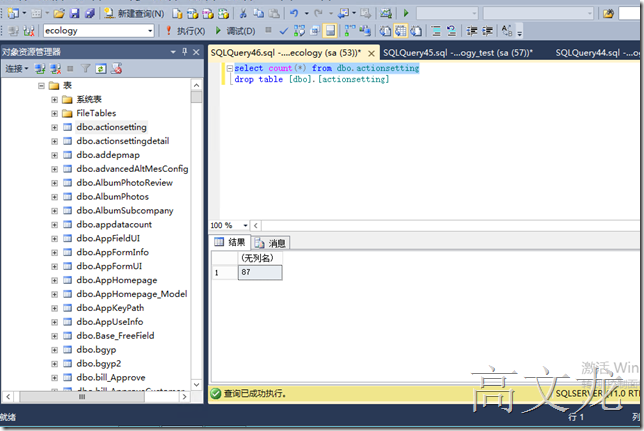Open the ecology database dropdown
This screenshot has width=644, height=431.
point(150,31)
